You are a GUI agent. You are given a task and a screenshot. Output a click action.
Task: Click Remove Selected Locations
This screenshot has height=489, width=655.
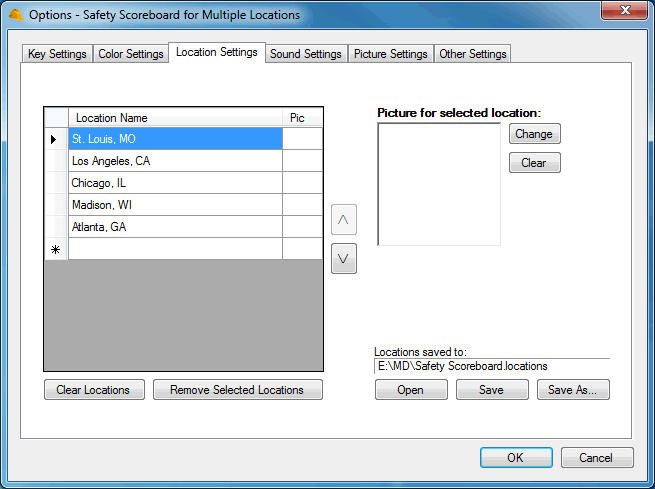[237, 390]
